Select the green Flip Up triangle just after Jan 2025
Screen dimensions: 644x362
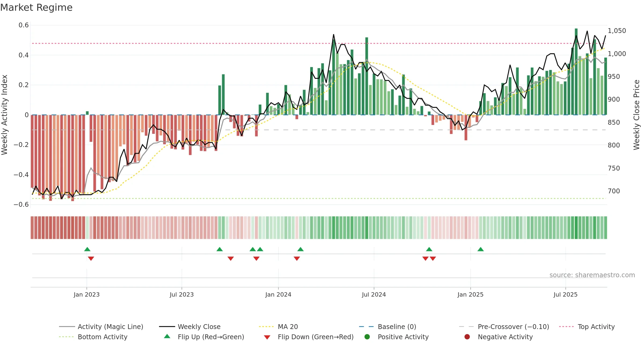click(481, 249)
